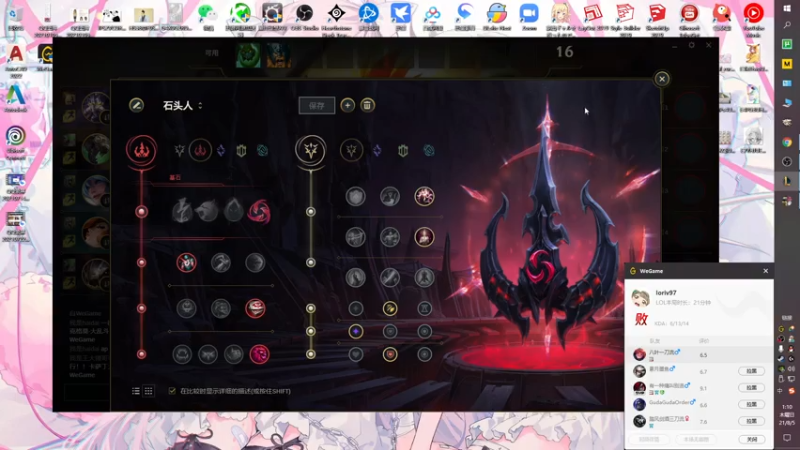Switch rune display to list view

click(x=136, y=391)
